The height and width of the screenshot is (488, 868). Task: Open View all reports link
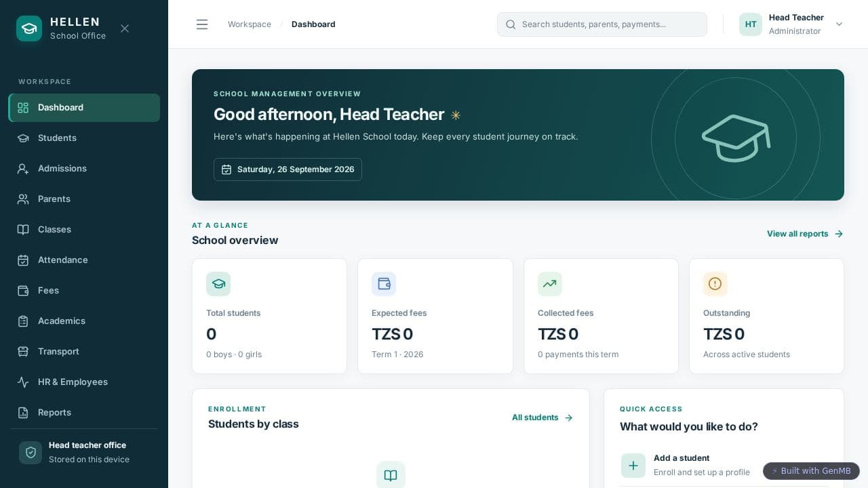tap(805, 234)
